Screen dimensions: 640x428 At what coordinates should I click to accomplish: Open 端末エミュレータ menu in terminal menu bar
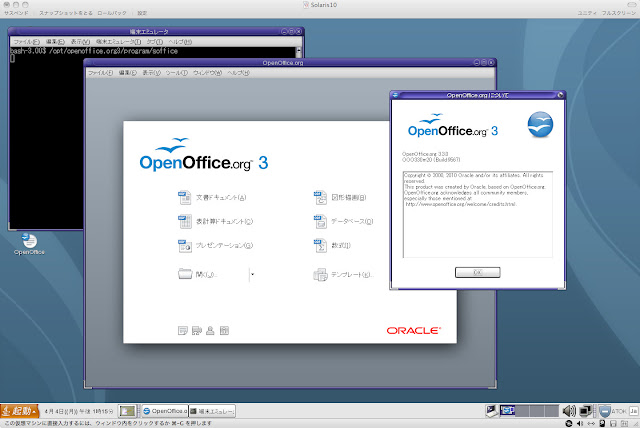pos(118,42)
